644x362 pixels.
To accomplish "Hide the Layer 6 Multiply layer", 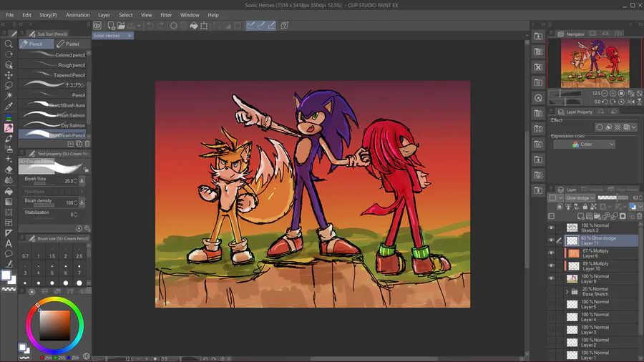I will click(551, 253).
